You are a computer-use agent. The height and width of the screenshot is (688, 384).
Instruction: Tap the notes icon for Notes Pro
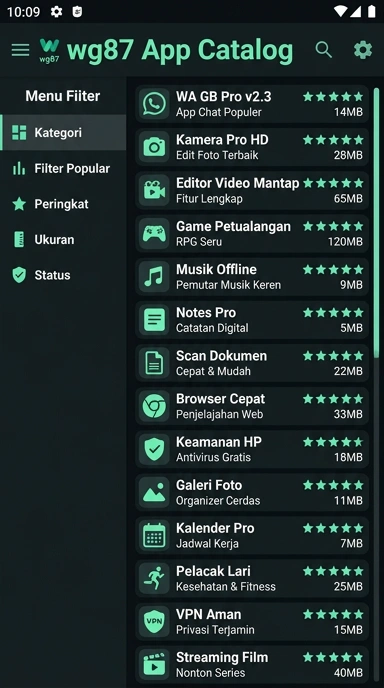[154, 320]
